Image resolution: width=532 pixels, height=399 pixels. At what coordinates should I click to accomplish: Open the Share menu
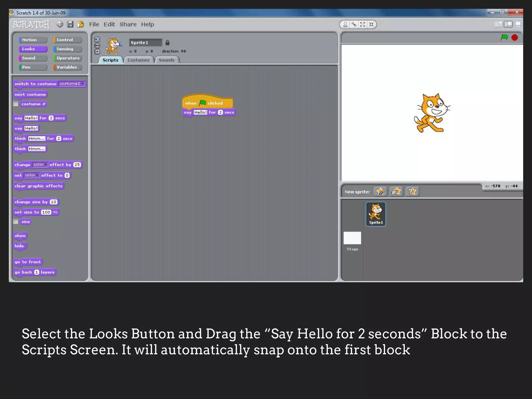tap(128, 24)
